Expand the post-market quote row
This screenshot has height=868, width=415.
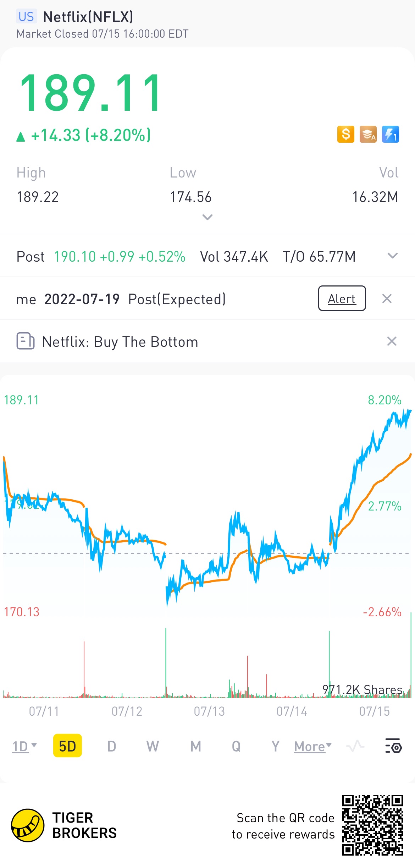pos(392,256)
